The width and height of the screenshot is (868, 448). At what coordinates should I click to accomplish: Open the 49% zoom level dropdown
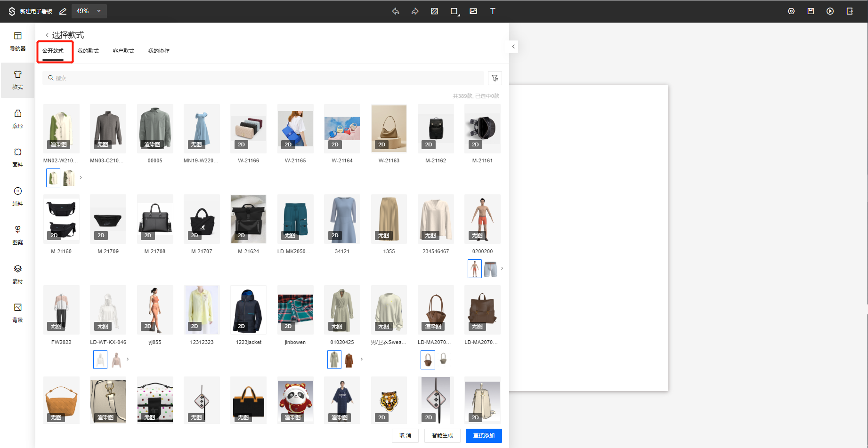pyautogui.click(x=89, y=11)
